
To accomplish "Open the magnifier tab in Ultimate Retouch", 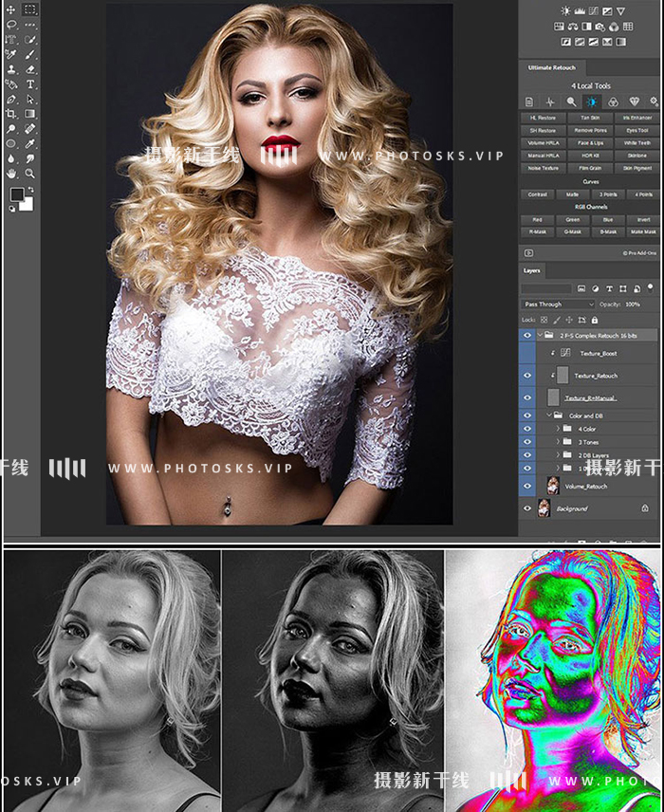I will (x=571, y=102).
